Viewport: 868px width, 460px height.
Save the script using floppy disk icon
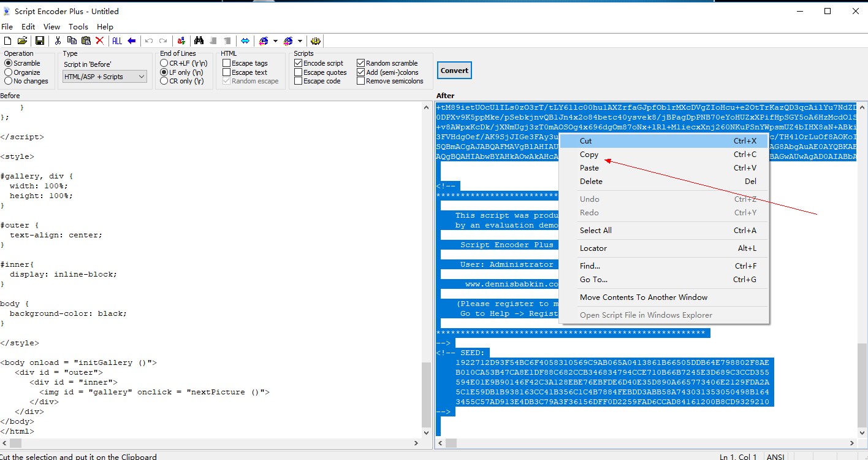pyautogui.click(x=39, y=41)
